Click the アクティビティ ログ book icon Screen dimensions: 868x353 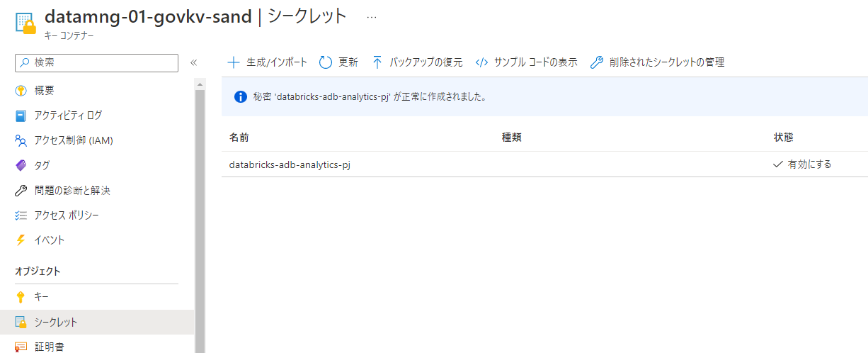tap(21, 115)
